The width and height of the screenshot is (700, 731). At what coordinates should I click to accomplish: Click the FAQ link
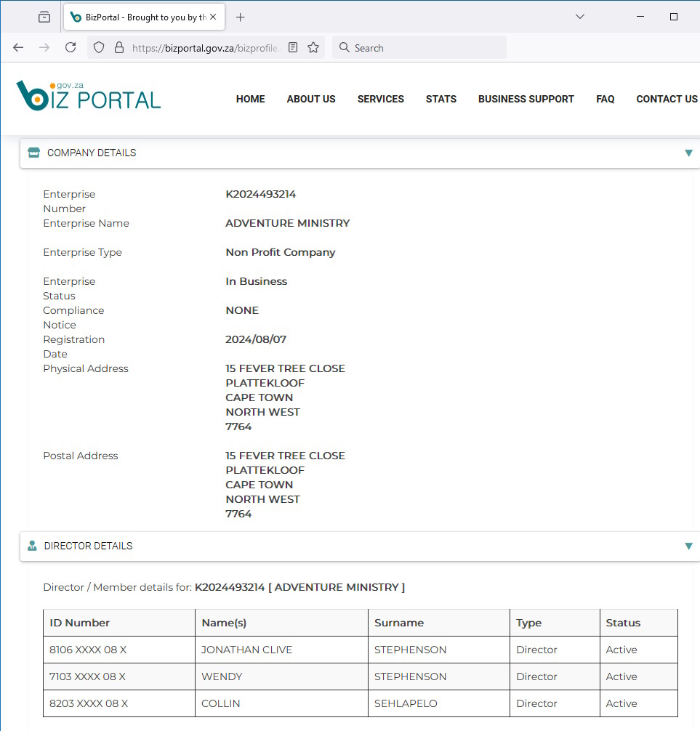[x=605, y=100]
